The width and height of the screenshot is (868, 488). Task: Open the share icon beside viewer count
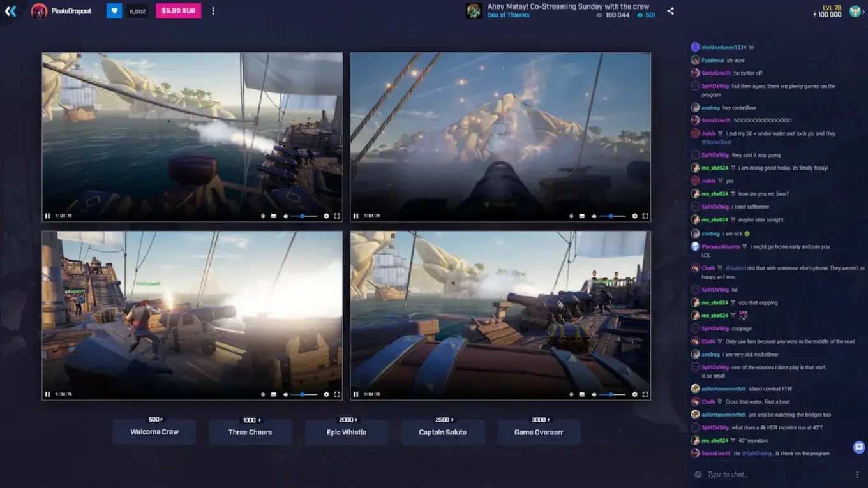(670, 11)
